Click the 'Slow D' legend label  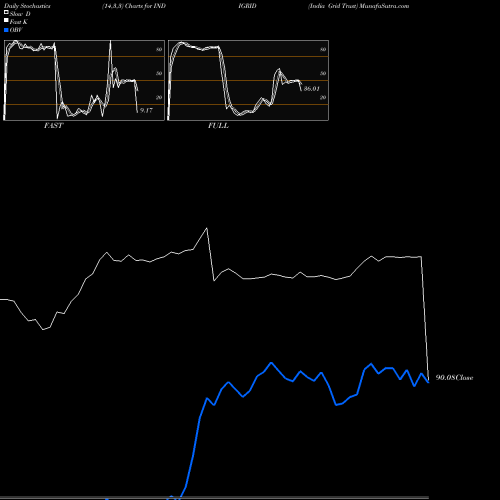(x=20, y=14)
